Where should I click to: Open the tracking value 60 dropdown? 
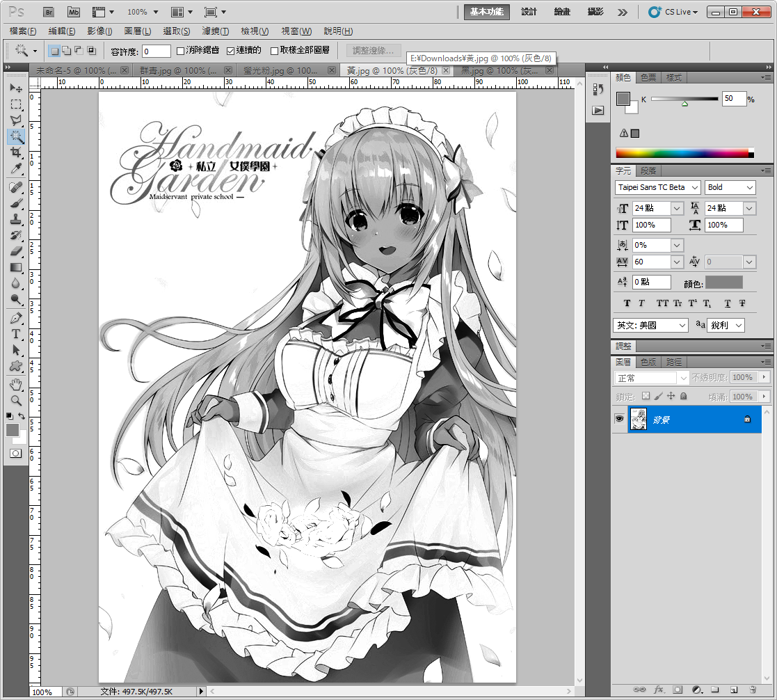point(677,262)
